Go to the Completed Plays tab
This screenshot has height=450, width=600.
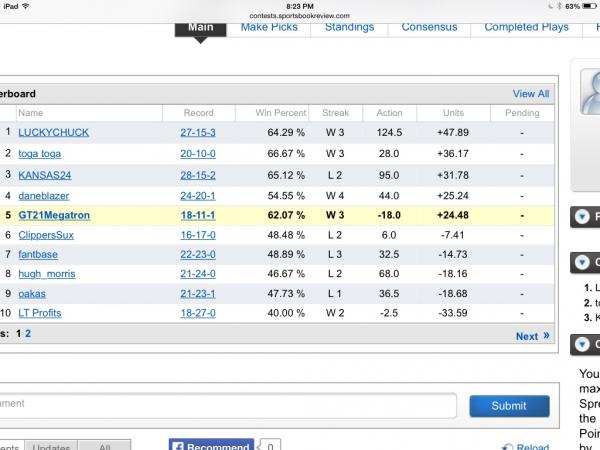coord(526,27)
